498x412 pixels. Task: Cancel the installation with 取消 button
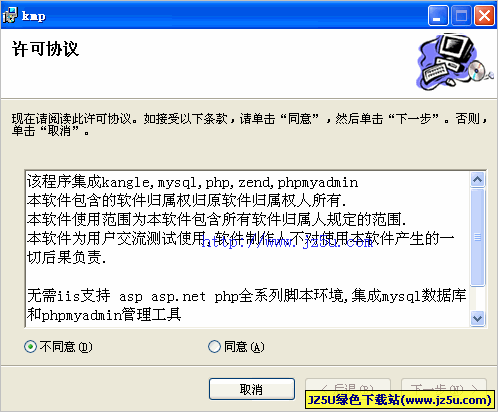252,389
